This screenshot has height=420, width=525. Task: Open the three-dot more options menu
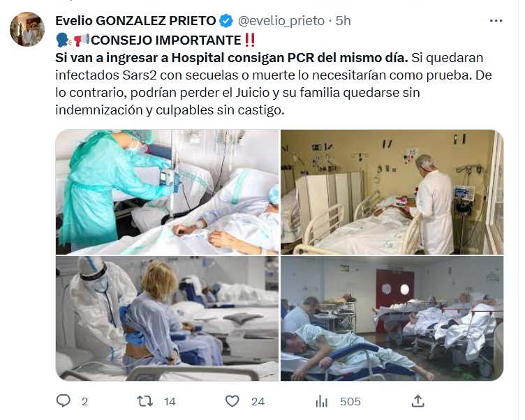point(496,21)
